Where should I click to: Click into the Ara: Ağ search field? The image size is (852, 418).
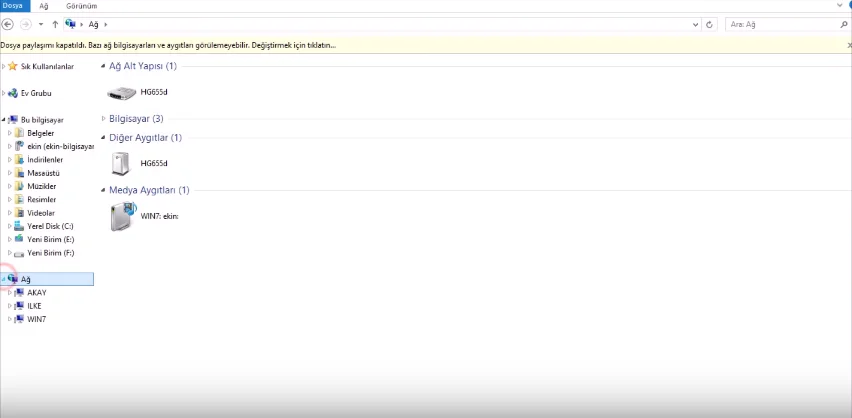click(782, 24)
